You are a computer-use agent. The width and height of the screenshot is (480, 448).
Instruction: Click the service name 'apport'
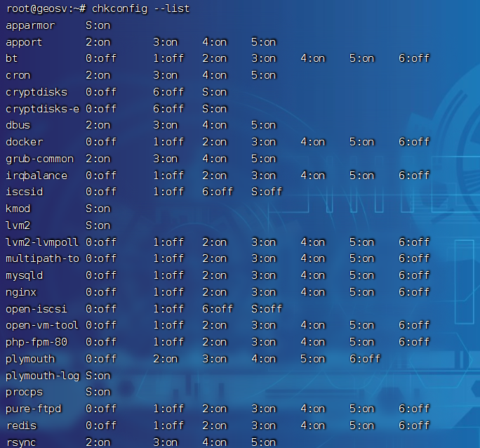tap(24, 42)
